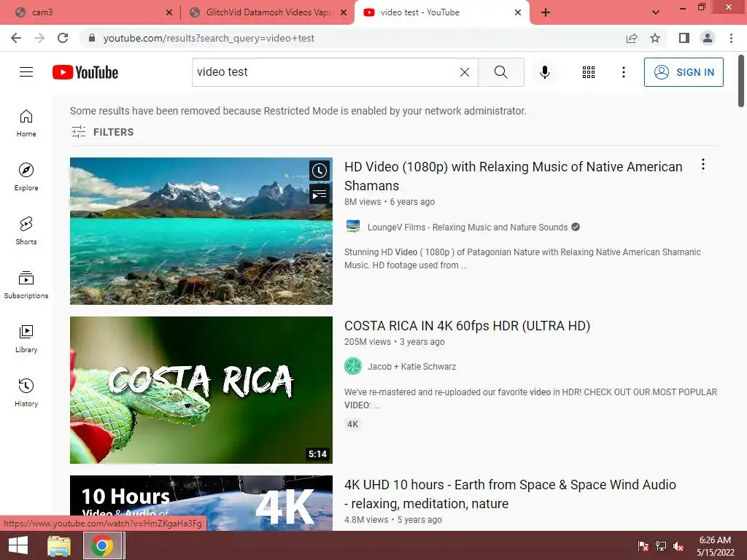Open 10 Hours 4K Earth thumbnail
Image resolution: width=747 pixels, height=560 pixels.
[201, 503]
